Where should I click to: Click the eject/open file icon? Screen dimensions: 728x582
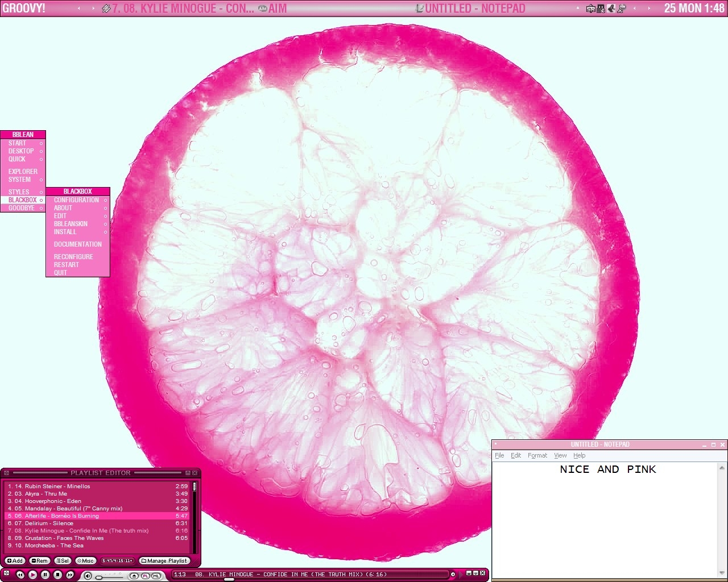[134, 576]
